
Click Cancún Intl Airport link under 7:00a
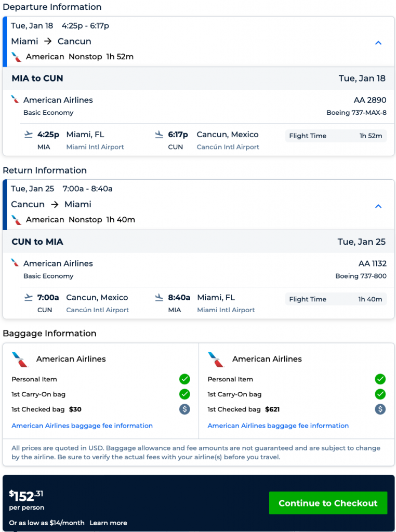98,310
